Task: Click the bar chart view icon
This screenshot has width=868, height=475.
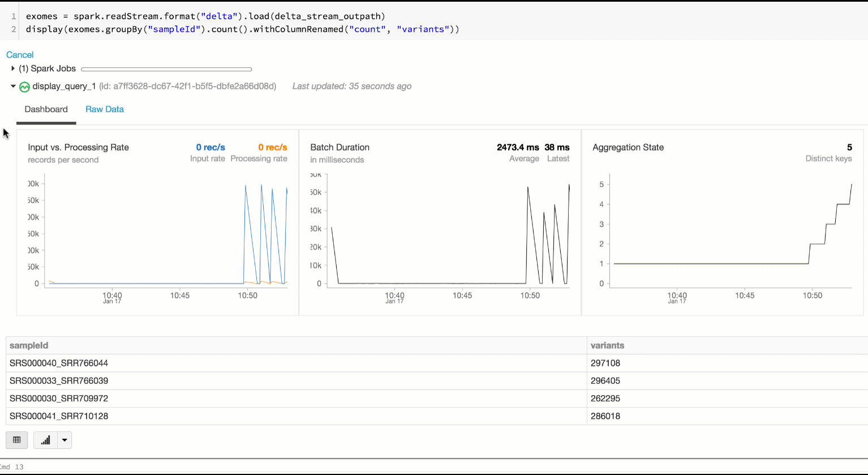Action: 45,440
